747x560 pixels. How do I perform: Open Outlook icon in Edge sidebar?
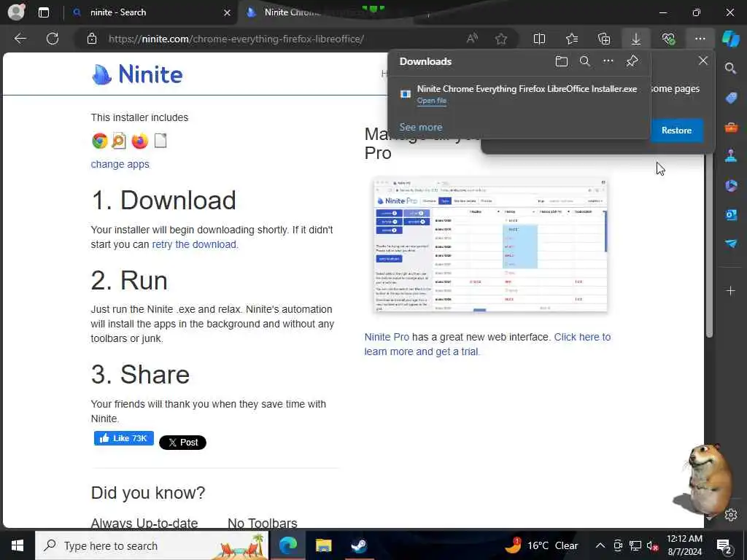click(731, 214)
